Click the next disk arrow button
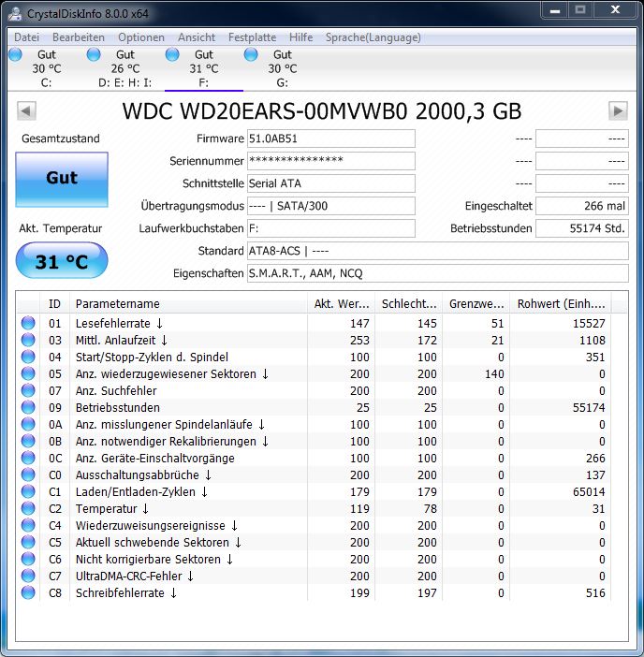Viewport: 644px width, 657px height. [618, 111]
